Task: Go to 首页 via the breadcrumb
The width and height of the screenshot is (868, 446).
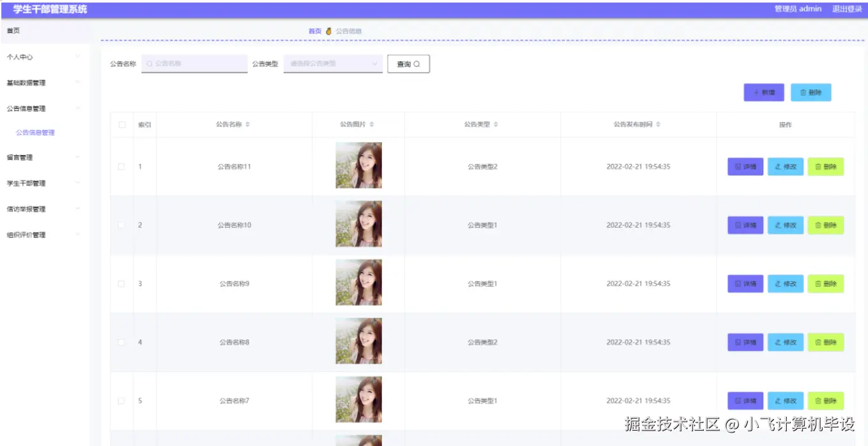Action: [315, 31]
